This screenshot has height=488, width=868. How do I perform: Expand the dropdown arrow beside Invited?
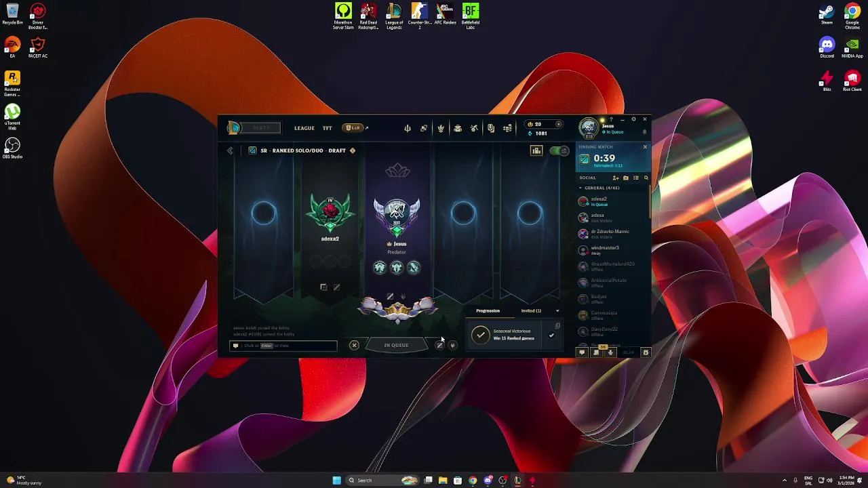[x=557, y=311]
